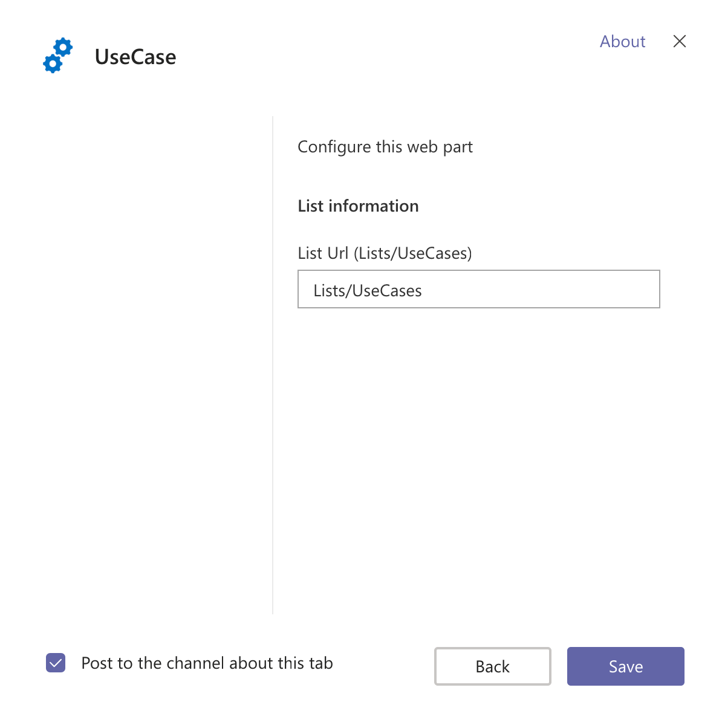The height and width of the screenshot is (728, 722).
Task: Click the word 'Save' on the purple button
Action: tap(625, 667)
